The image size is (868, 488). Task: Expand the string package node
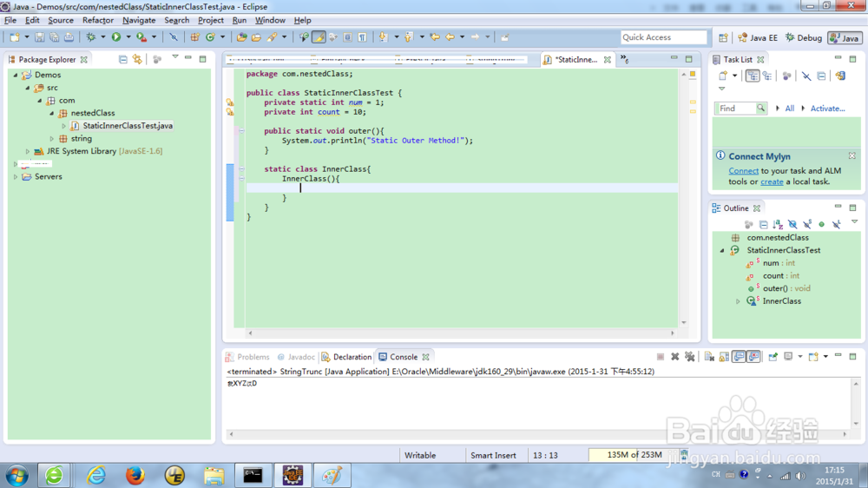[x=52, y=138]
